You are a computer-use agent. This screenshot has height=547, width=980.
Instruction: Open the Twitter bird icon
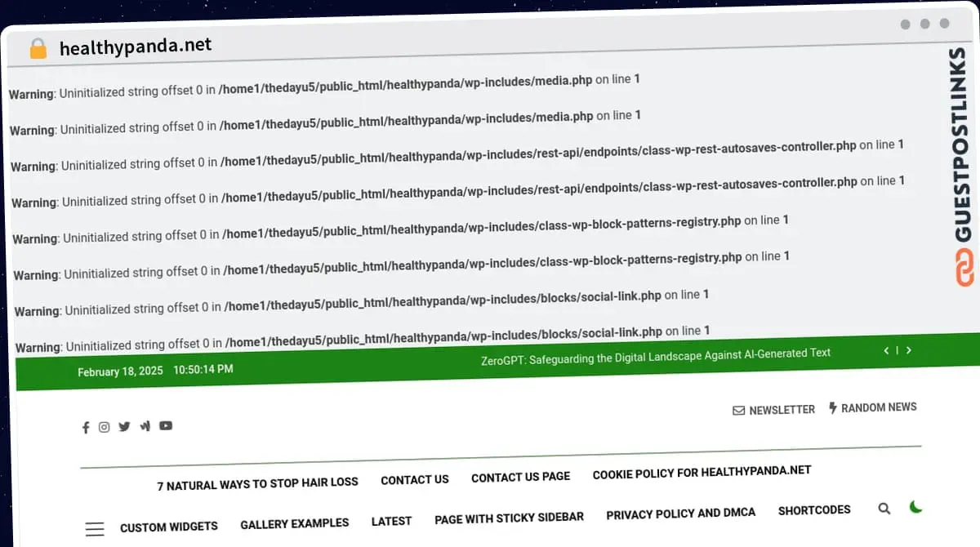(x=124, y=426)
